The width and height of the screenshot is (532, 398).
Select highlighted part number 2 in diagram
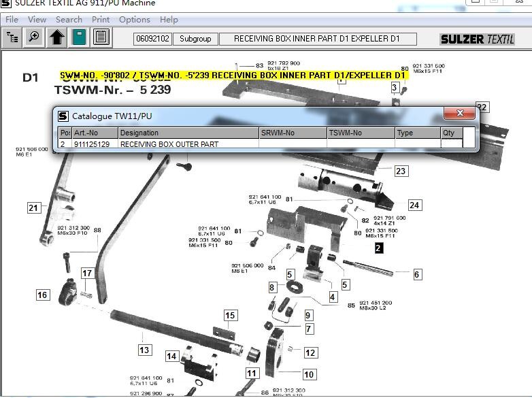click(379, 248)
